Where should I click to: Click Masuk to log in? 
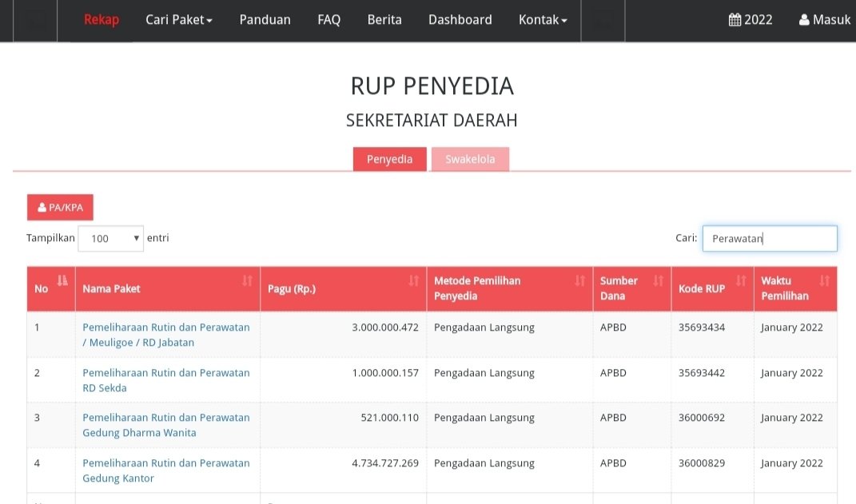click(x=824, y=20)
